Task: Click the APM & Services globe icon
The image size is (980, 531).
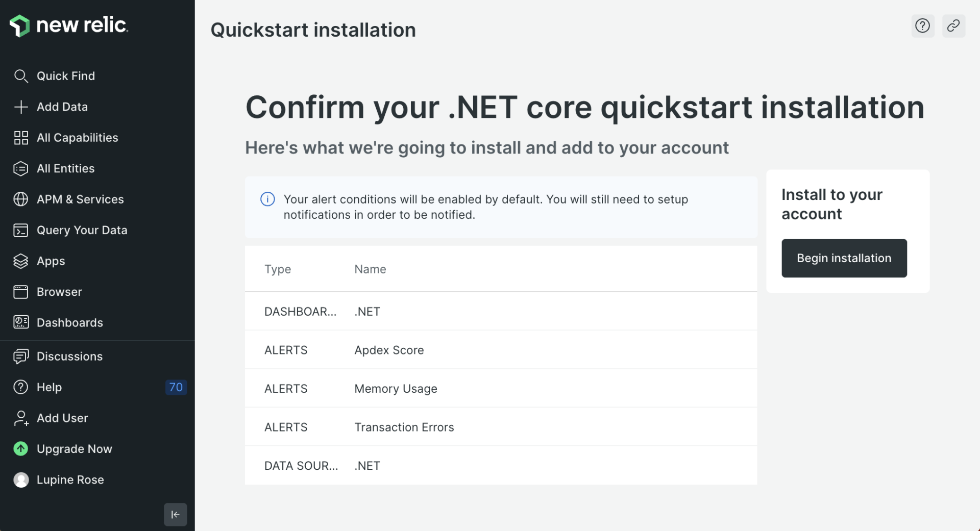Action: click(x=21, y=199)
